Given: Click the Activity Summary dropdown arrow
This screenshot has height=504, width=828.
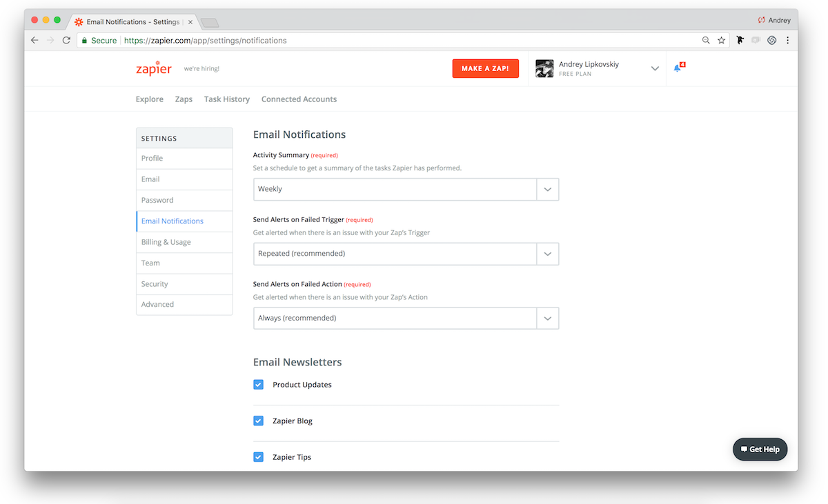Looking at the screenshot, I should pos(548,189).
